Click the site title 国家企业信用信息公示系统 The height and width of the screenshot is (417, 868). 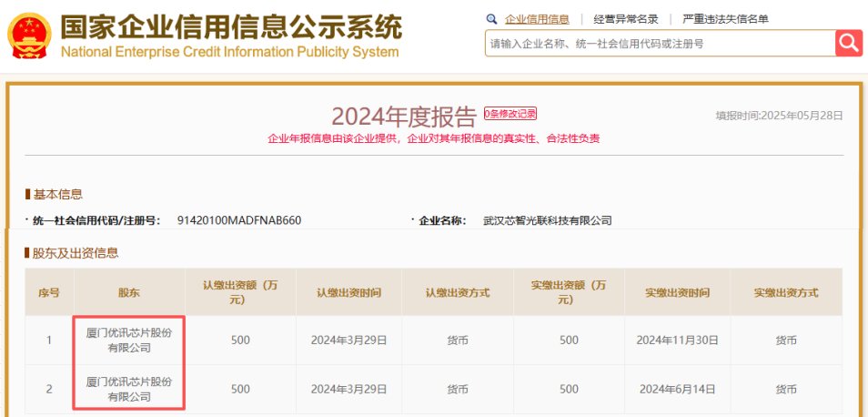pos(231,26)
